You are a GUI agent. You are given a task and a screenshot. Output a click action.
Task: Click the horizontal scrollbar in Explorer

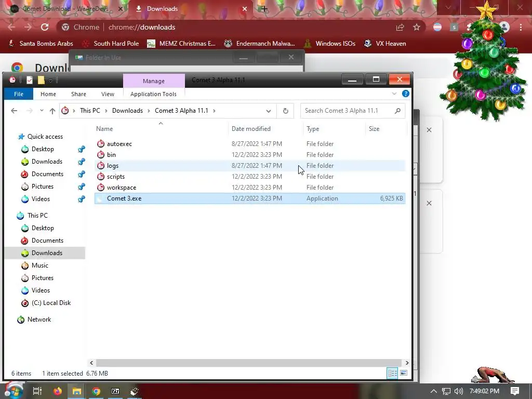click(x=249, y=363)
